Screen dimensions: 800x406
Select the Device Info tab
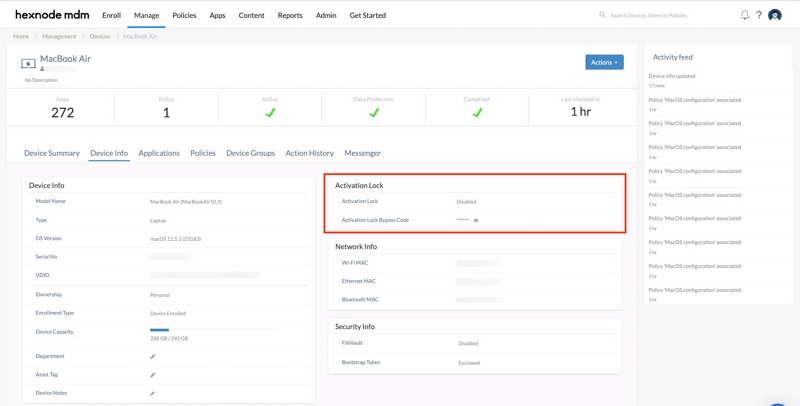[109, 153]
